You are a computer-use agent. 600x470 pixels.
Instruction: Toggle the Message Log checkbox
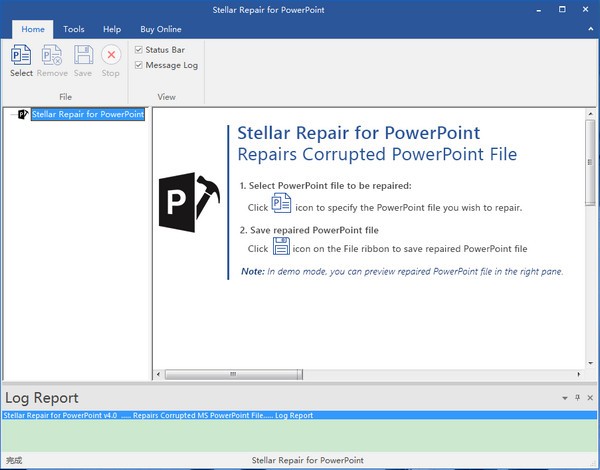139,65
